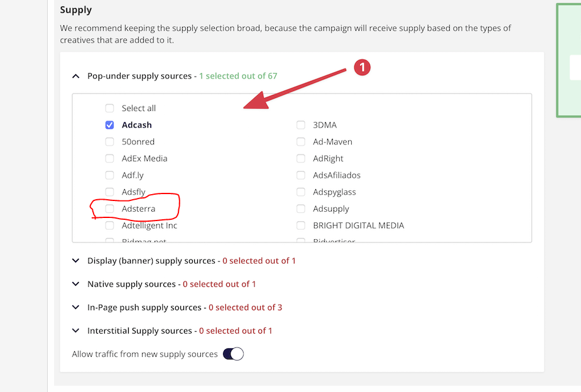
Task: Check the Ad-Maven checkbox
Action: tap(300, 141)
